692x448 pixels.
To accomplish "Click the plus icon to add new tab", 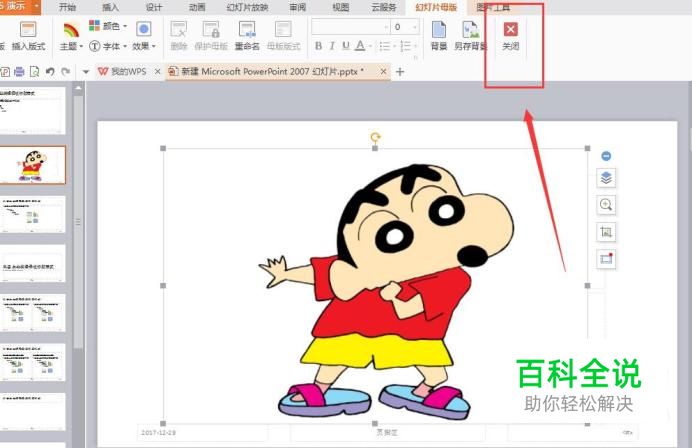I will click(x=400, y=72).
